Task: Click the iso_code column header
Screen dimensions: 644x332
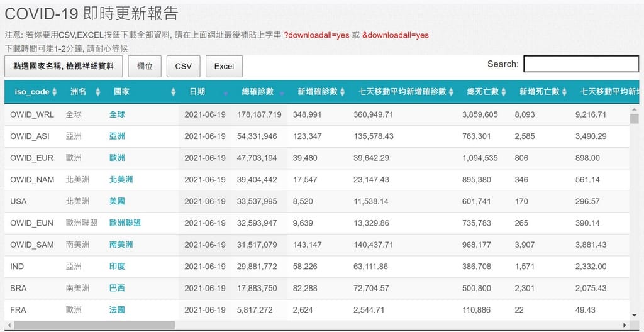Action: coord(32,92)
